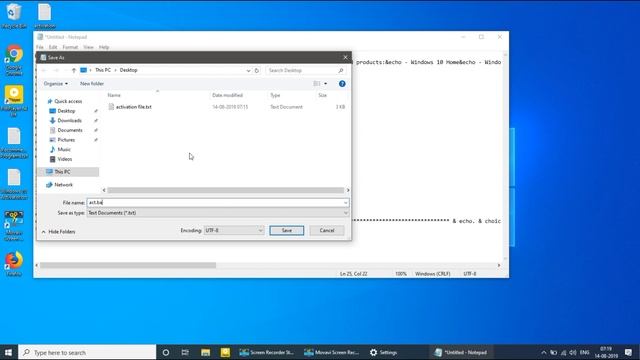
Task: Open the Organize dropdown menu
Action: click(56, 84)
